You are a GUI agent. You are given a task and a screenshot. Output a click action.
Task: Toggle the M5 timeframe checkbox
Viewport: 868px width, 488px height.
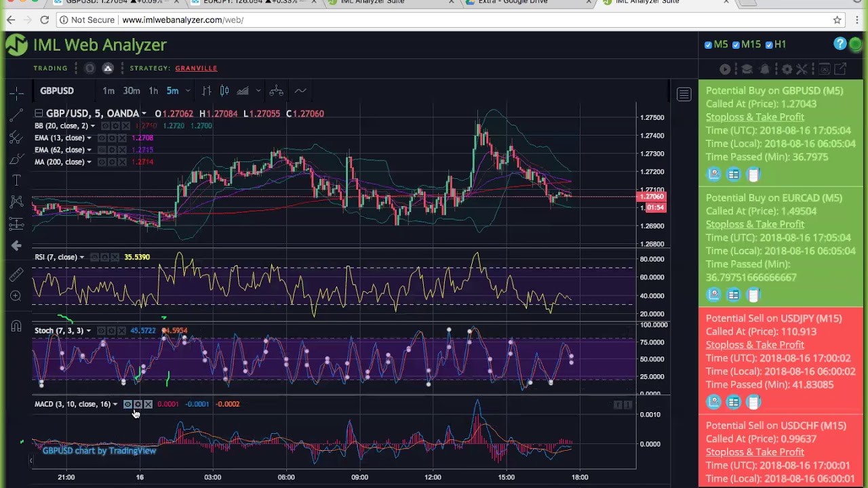709,45
